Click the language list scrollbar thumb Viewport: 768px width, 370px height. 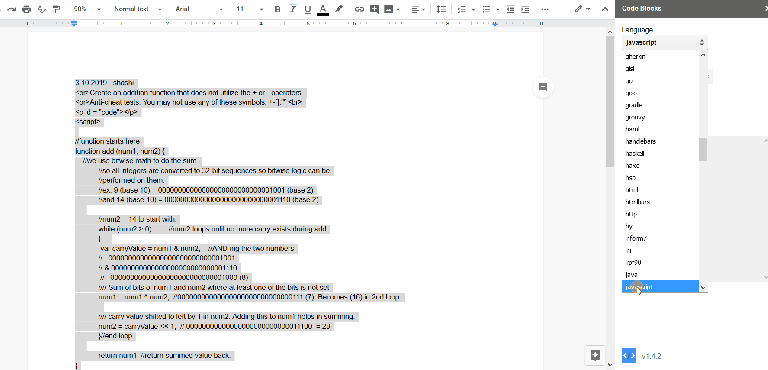click(703, 149)
